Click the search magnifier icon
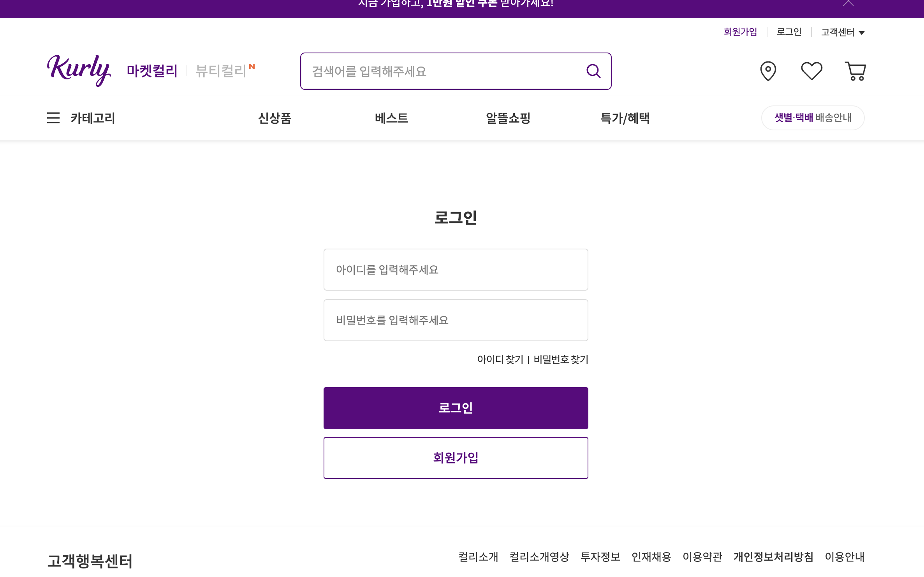The height and width of the screenshot is (577, 924). click(x=593, y=71)
